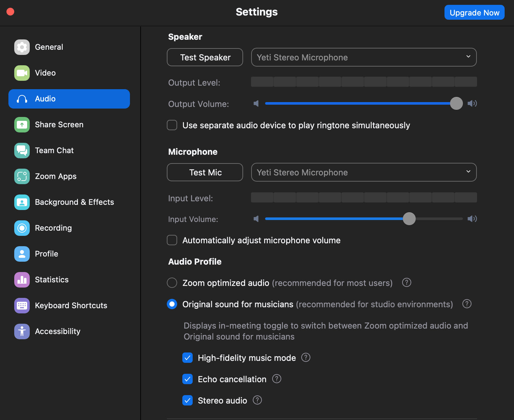
Task: Click the input volume mute speaker icon
Action: (x=256, y=219)
